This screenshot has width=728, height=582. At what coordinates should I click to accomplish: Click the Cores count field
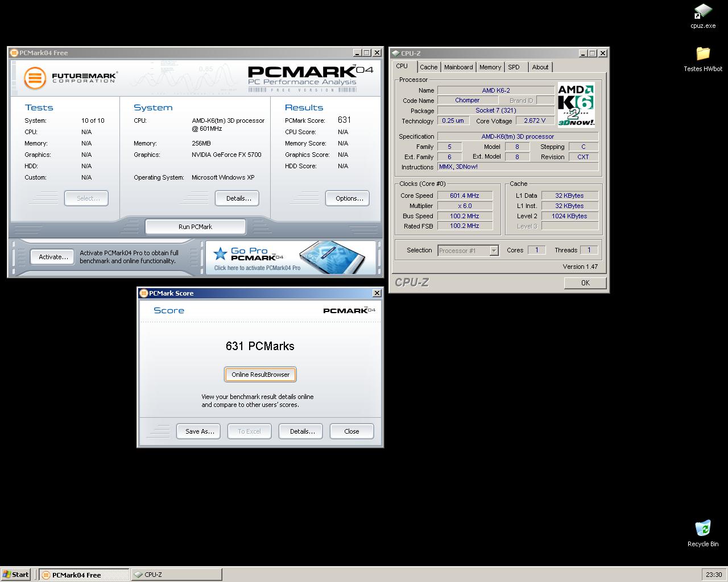tap(536, 250)
